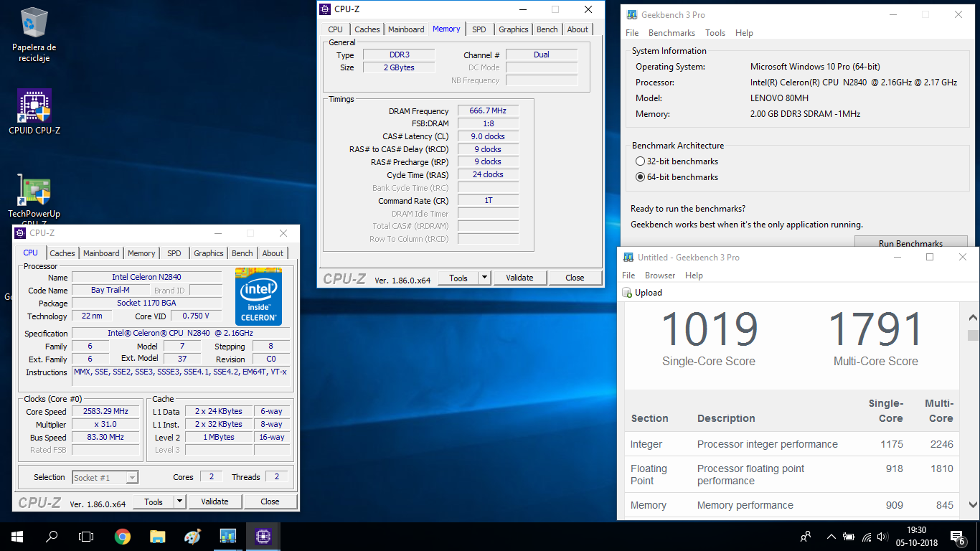Click scrollbar down arrow in Geekbench results

click(x=973, y=504)
